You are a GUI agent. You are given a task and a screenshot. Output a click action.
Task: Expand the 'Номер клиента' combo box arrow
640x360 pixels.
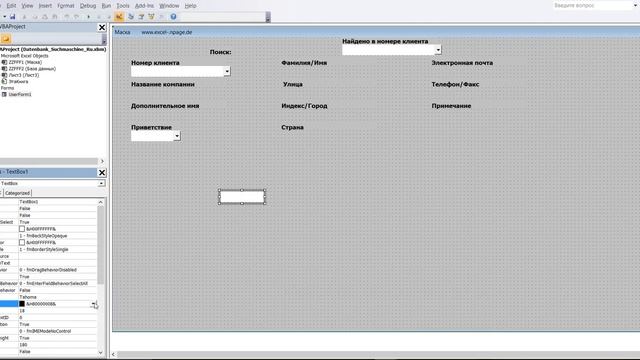[227, 71]
